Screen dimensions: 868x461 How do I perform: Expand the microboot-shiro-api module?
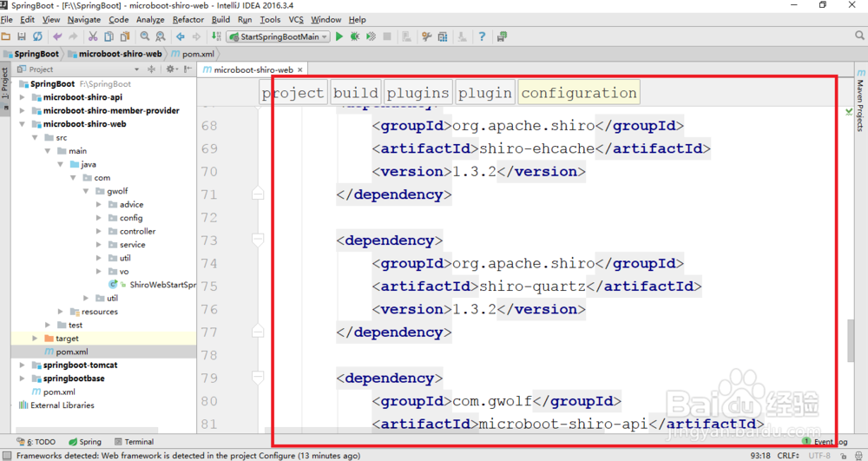(23, 97)
